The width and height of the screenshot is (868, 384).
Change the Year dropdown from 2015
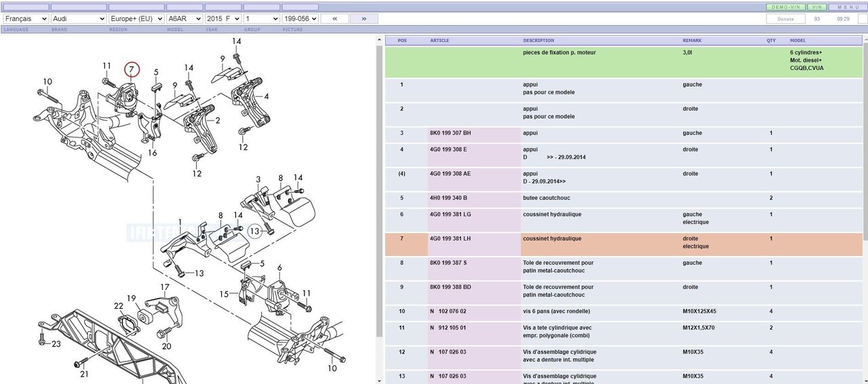(x=223, y=19)
